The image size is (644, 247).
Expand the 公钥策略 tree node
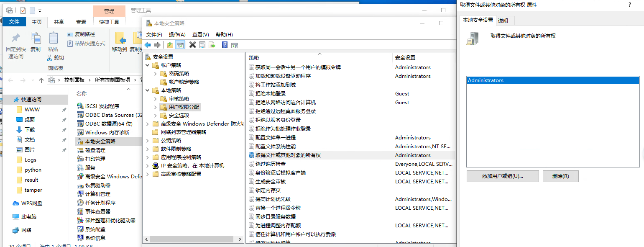(x=147, y=140)
